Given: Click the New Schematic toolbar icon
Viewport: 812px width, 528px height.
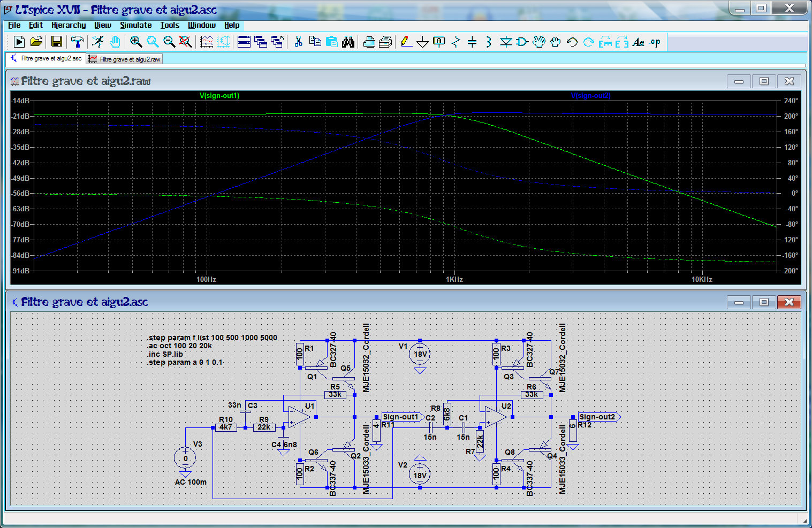Looking at the screenshot, I should (19, 42).
